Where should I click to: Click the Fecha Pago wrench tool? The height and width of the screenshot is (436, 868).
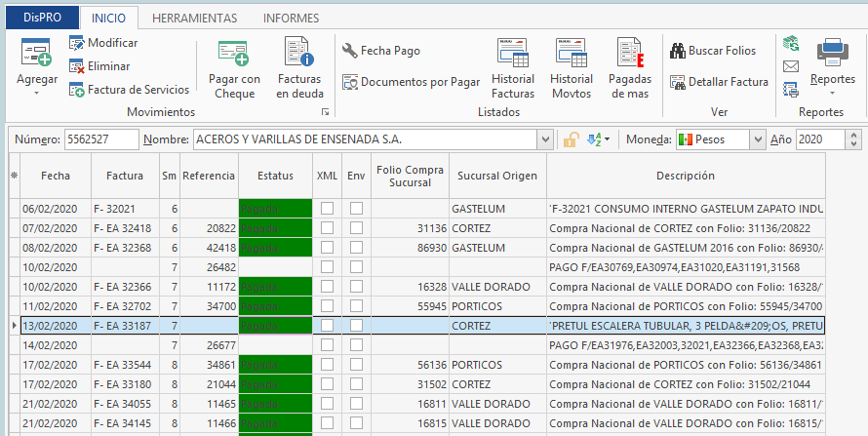[x=381, y=51]
